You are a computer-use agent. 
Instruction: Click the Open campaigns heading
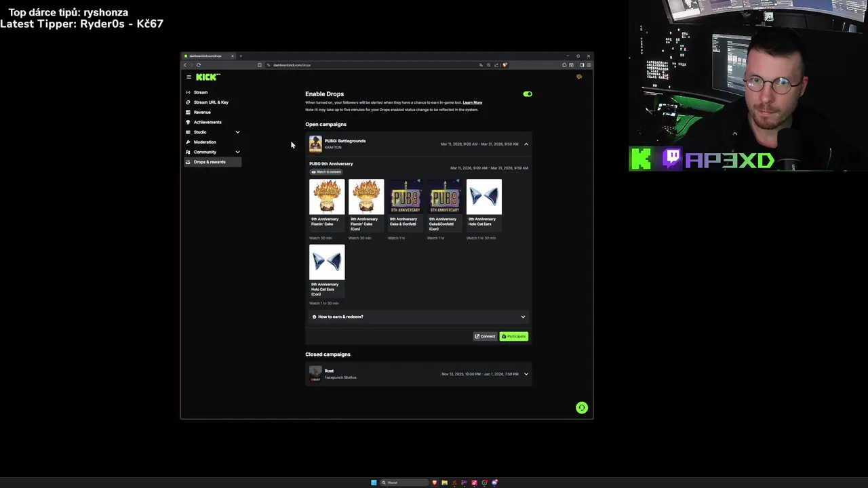pos(325,124)
